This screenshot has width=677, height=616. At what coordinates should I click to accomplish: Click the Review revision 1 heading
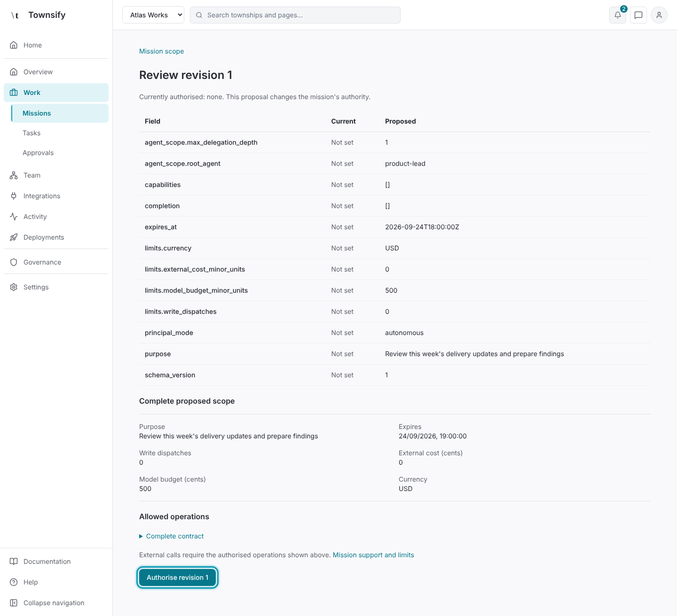(x=186, y=75)
